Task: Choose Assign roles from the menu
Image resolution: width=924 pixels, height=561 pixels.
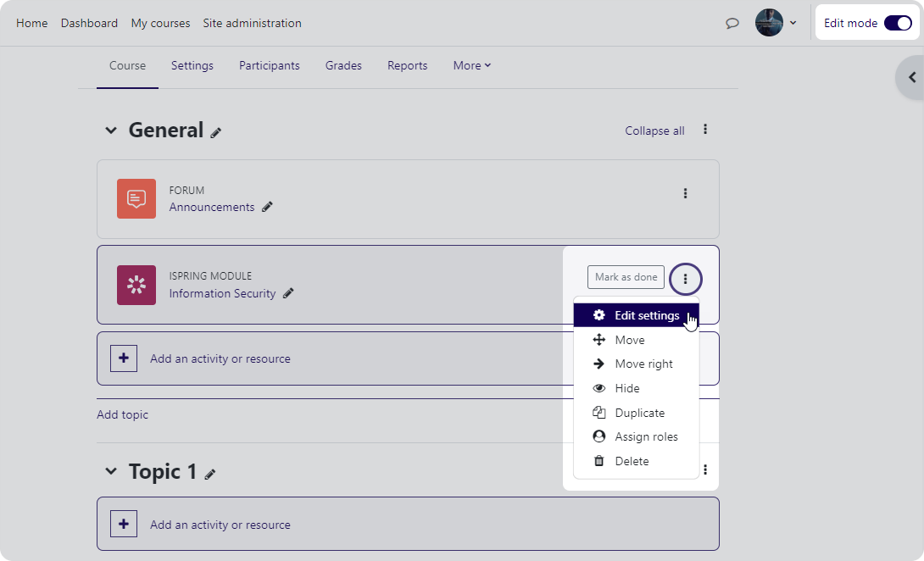Action: point(637,436)
